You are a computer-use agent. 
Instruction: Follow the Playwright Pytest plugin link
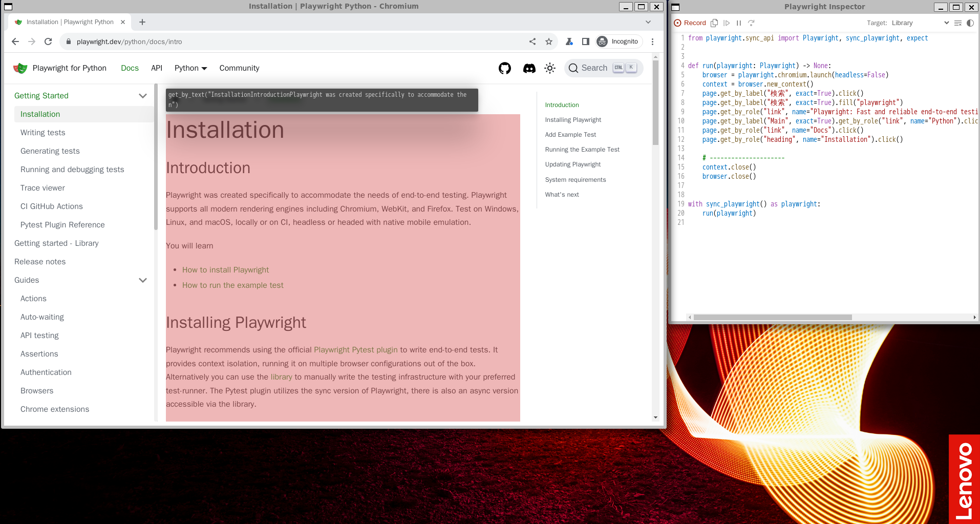356,350
